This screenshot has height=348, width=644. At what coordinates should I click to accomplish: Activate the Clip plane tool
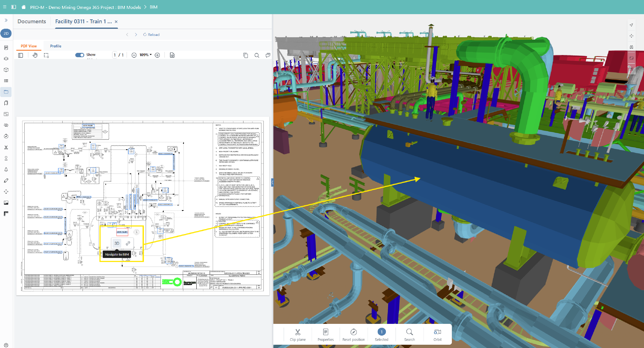(298, 335)
